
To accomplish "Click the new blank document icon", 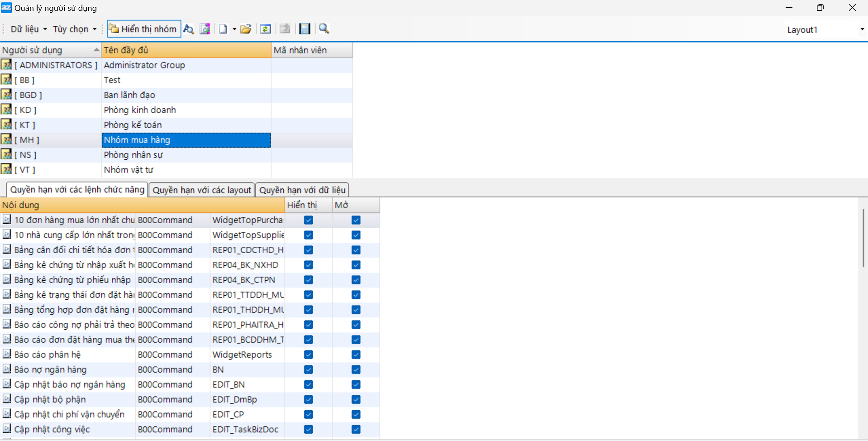I will pyautogui.click(x=223, y=29).
